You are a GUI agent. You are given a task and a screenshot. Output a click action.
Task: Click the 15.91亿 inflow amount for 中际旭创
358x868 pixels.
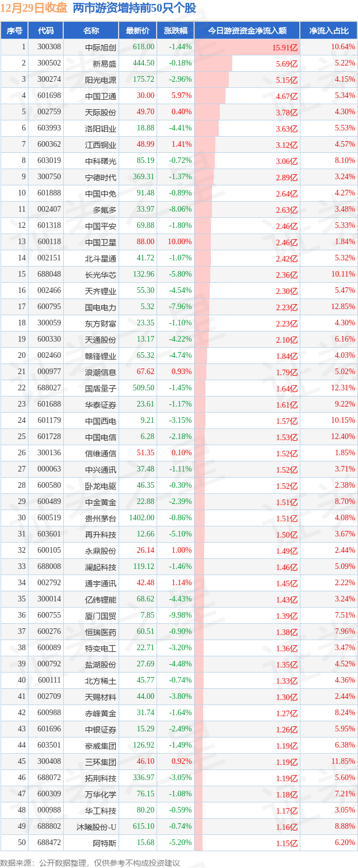pyautogui.click(x=285, y=48)
